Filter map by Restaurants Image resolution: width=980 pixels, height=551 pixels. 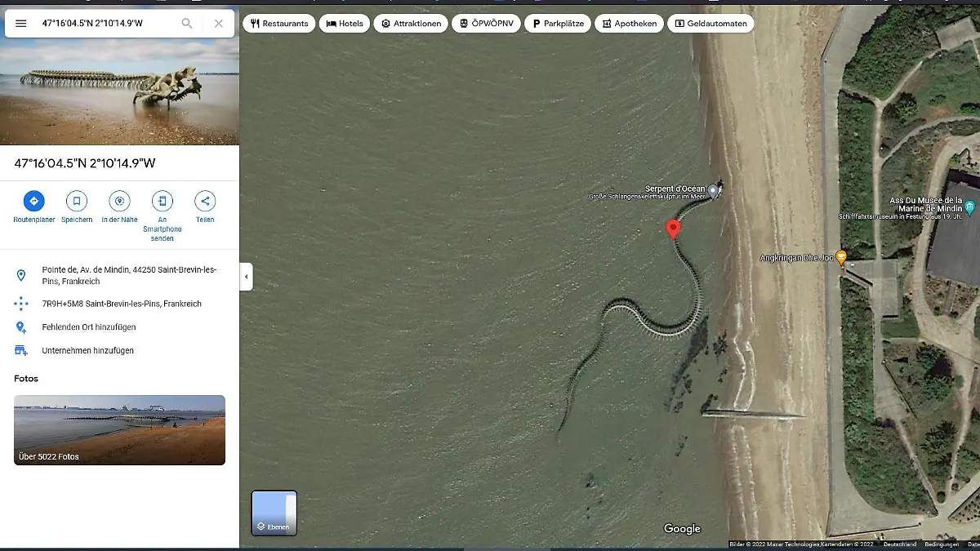(279, 24)
